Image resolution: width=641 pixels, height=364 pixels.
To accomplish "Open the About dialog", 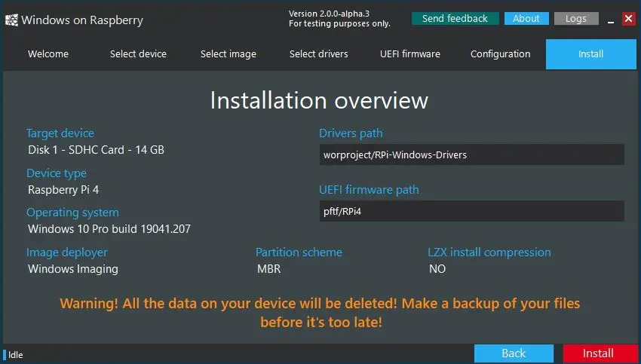I will click(526, 19).
